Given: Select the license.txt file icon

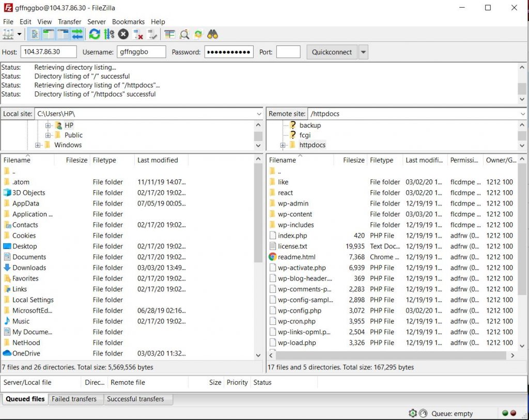Looking at the screenshot, I should point(273,246).
